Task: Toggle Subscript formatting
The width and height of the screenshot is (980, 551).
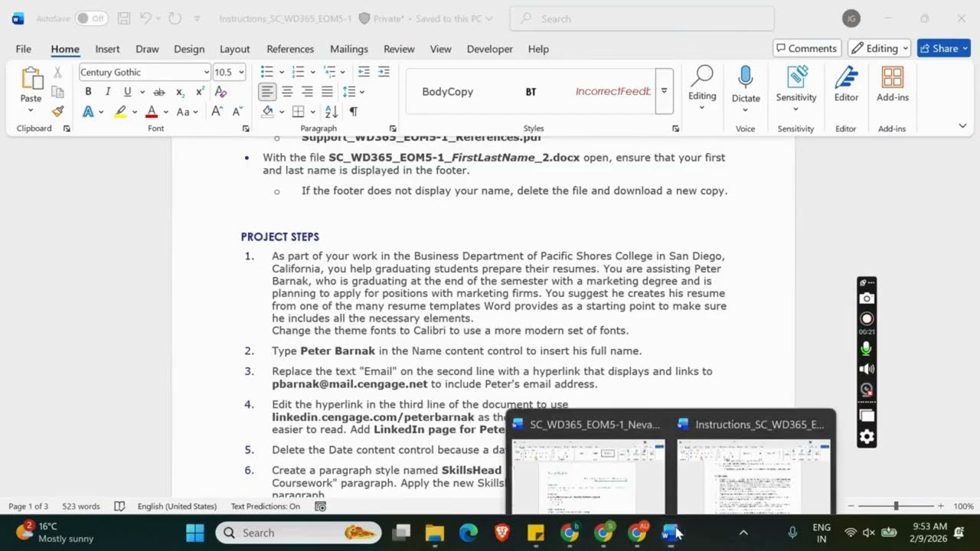Action: tap(180, 92)
